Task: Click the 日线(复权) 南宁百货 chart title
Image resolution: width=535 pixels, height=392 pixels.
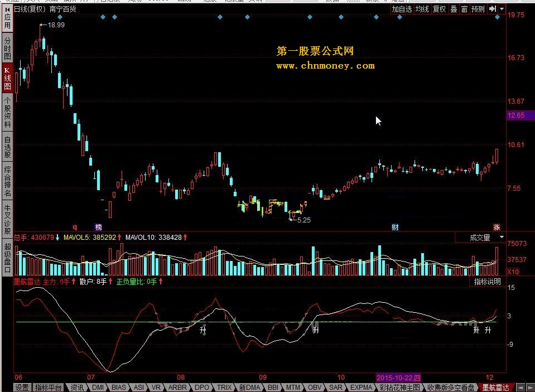Action: [x=45, y=9]
